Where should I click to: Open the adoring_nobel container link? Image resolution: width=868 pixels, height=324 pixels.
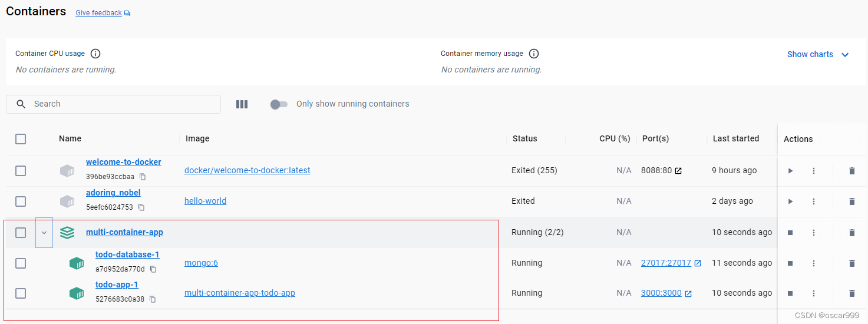(x=113, y=193)
